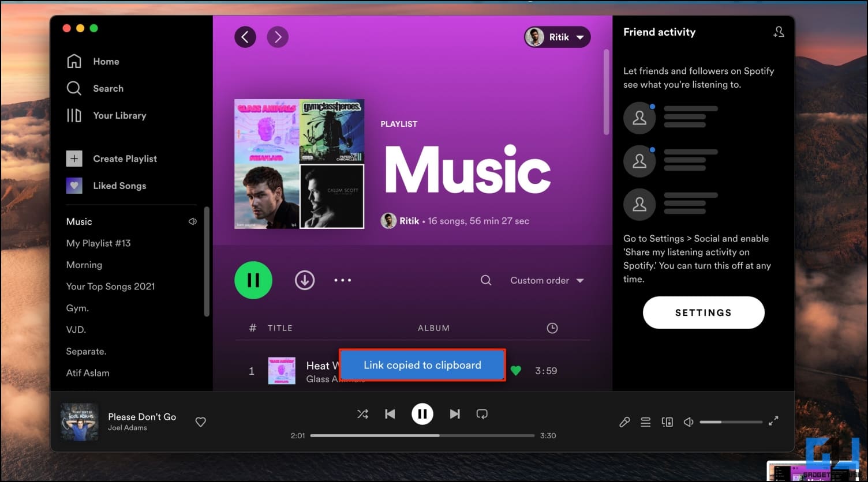Download the Music playlist
Image resolution: width=868 pixels, height=482 pixels.
(x=305, y=280)
